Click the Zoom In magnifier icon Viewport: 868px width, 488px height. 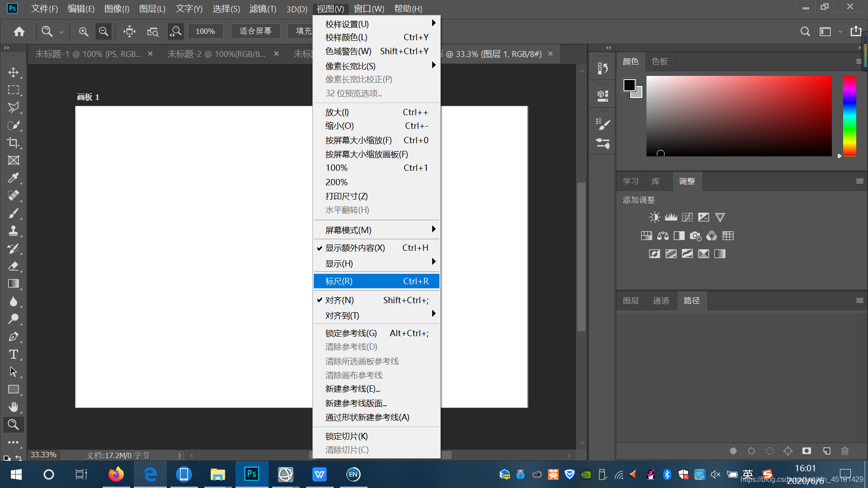click(83, 31)
